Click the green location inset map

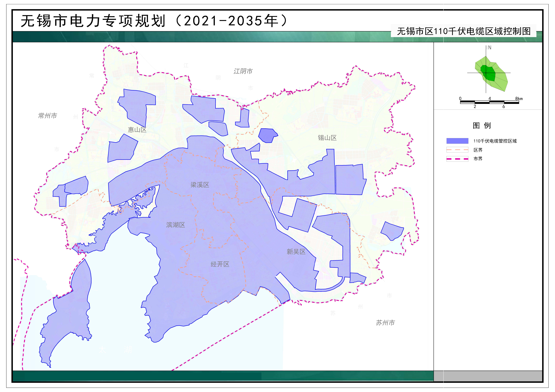(491, 74)
